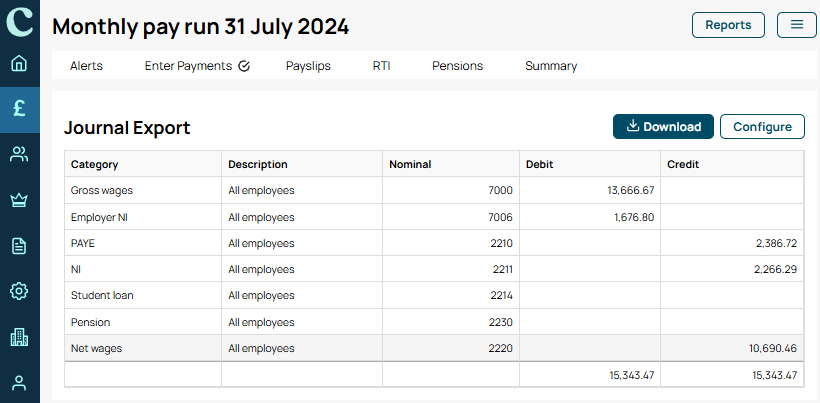820x403 pixels.
Task: Open the employees people icon
Action: click(19, 155)
